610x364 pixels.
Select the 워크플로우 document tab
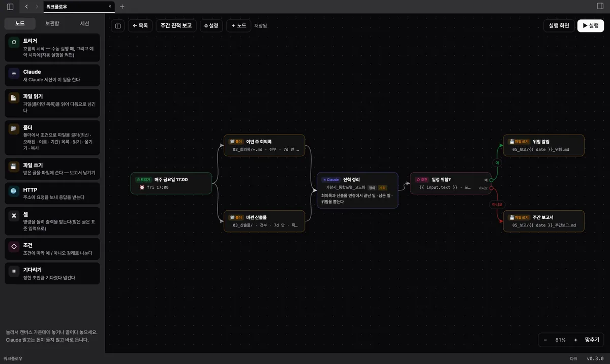click(79, 7)
